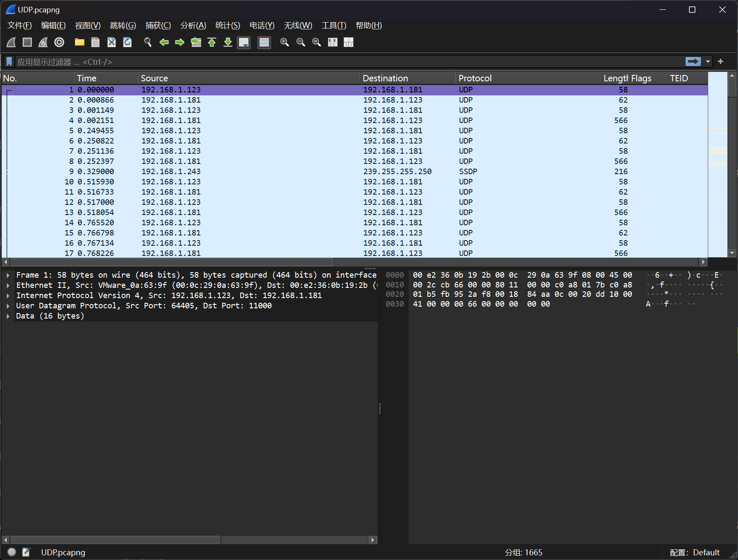Click display filter bookmark icon
Screen dimensions: 738x560
9,62
